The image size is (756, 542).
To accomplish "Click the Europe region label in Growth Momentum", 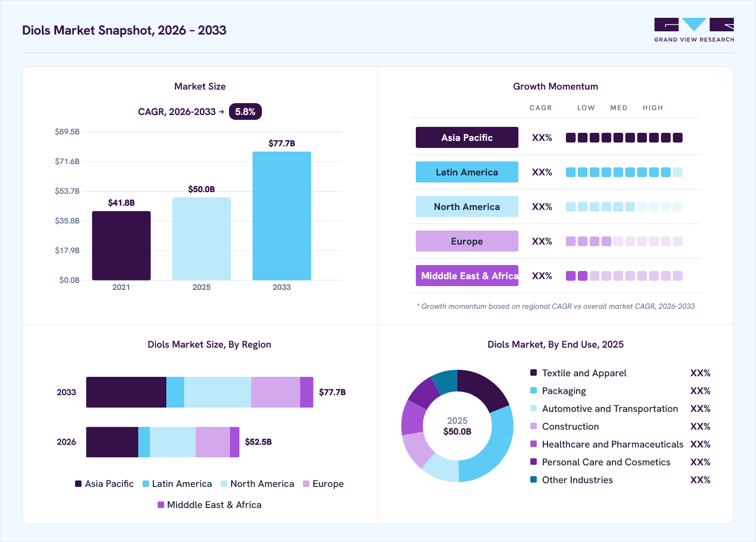I will [x=467, y=241].
